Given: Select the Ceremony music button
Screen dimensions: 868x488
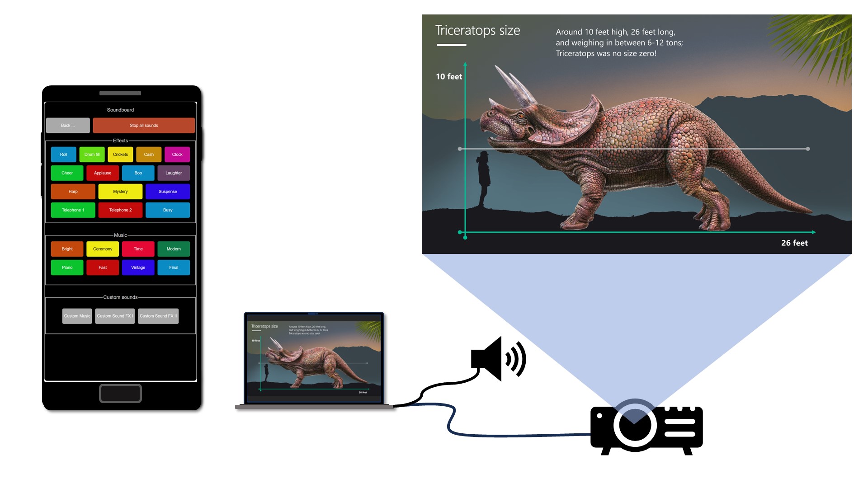Looking at the screenshot, I should point(102,249).
